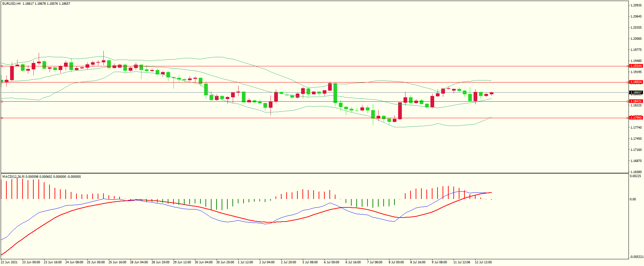Click the 2 Jul 20:00 time label
The image size is (644, 266).
[289, 262]
